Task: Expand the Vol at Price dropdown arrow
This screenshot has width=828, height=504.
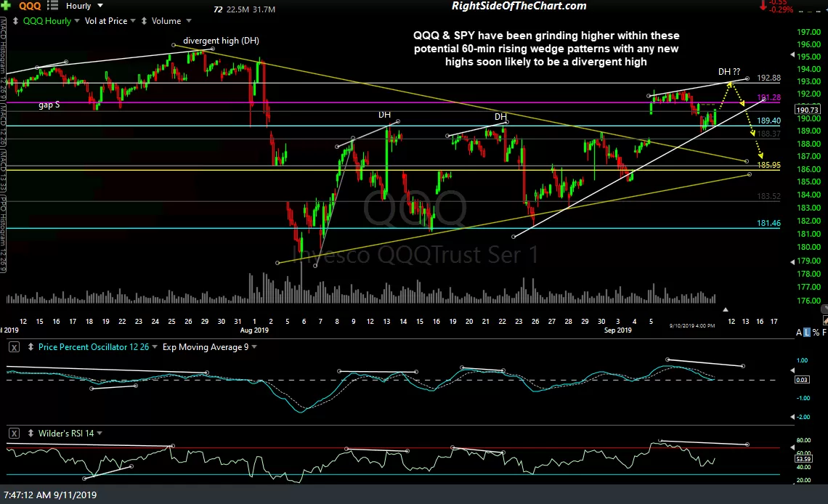Action: pyautogui.click(x=133, y=21)
